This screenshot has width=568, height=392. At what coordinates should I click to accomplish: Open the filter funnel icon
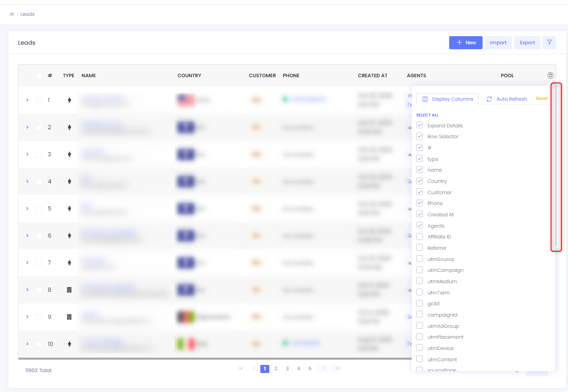[549, 42]
